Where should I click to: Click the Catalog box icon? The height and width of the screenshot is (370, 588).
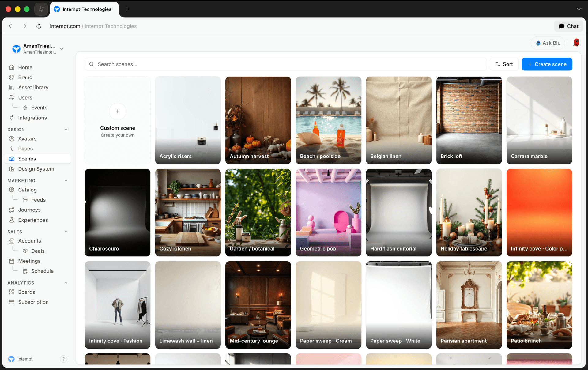(x=12, y=190)
